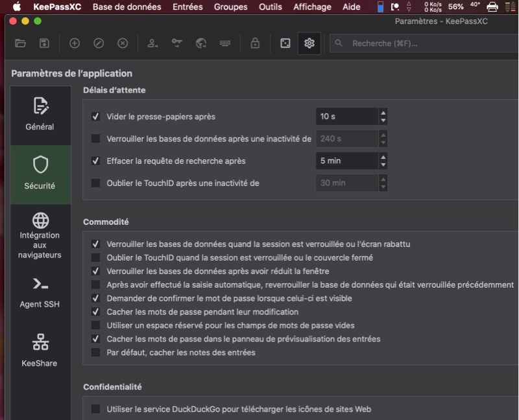
Task: Check "Par défaut, cacher les notes des entrées"
Action: click(96, 353)
